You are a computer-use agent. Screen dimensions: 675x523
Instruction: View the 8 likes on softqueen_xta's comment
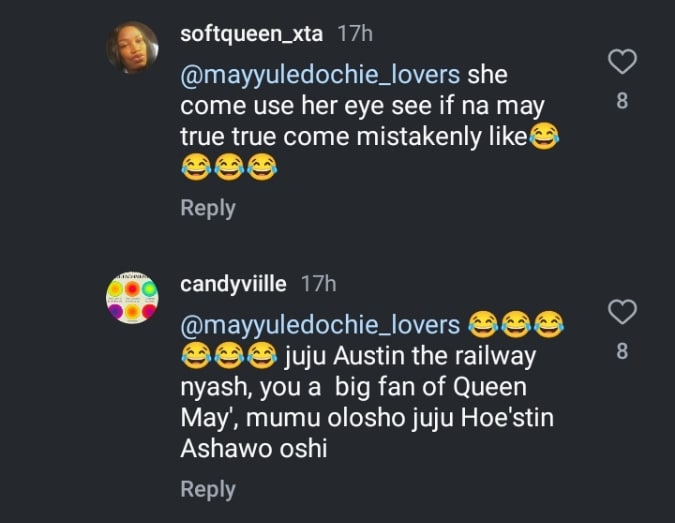click(623, 100)
